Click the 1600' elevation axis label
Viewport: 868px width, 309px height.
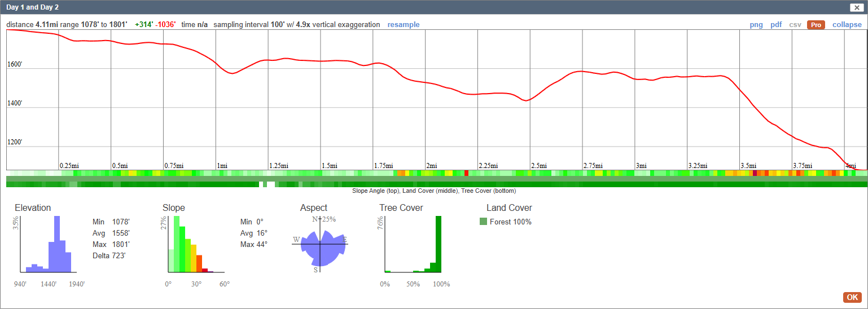(x=15, y=64)
